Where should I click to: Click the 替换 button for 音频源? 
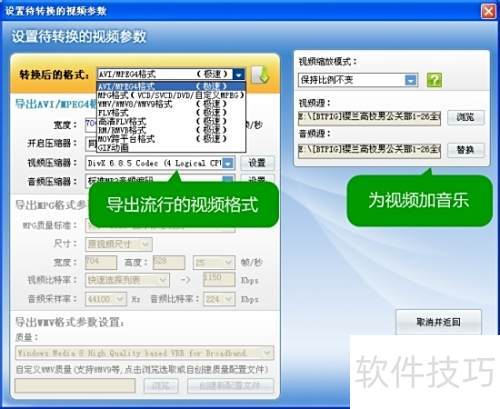pos(465,150)
